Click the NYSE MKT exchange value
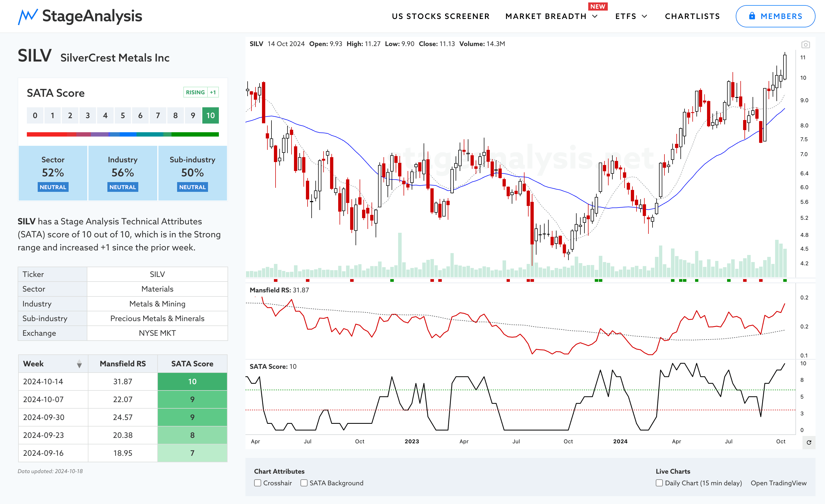This screenshot has height=504, width=825. coord(157,333)
